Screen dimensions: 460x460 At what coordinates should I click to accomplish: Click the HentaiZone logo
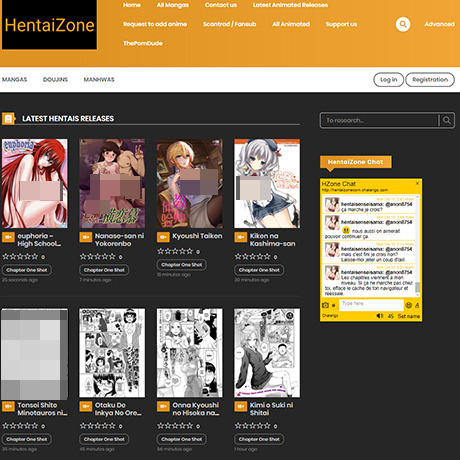tap(49, 25)
